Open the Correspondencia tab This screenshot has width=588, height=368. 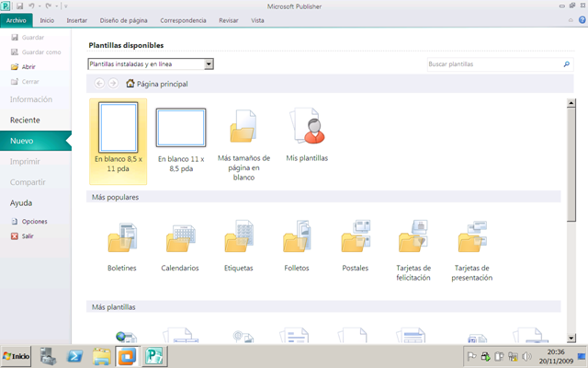183,20
